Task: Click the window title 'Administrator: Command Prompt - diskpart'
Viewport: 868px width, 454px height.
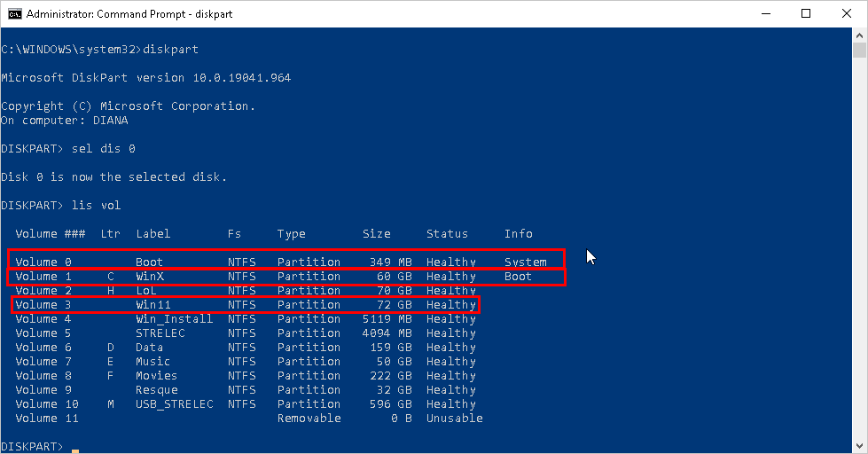Action: coord(129,14)
